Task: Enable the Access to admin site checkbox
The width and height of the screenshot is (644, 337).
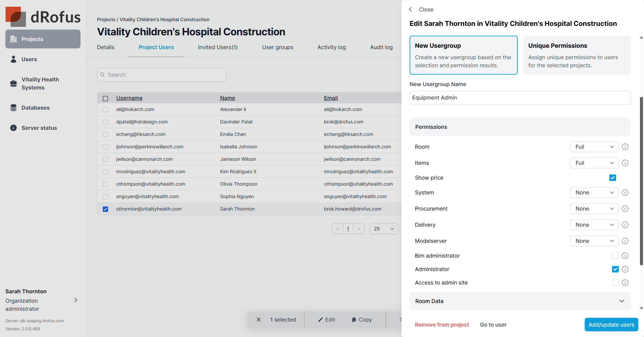Action: tap(615, 283)
